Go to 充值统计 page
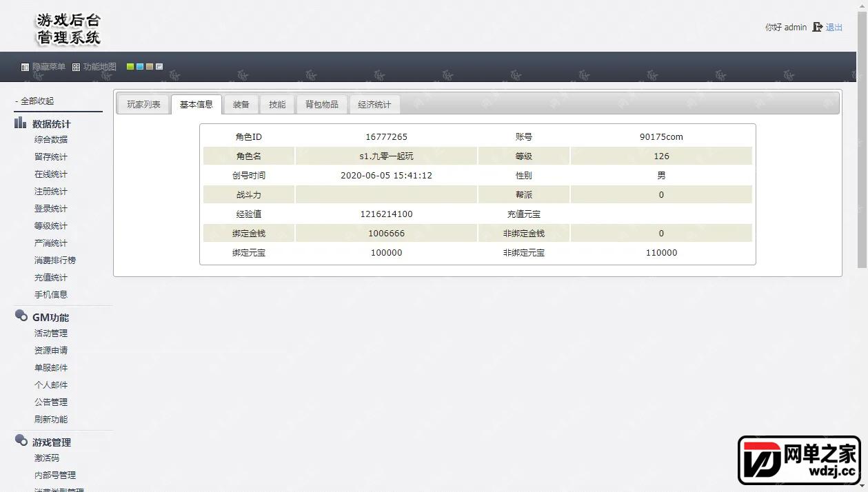Screen dimensions: 868x492 coord(51,277)
